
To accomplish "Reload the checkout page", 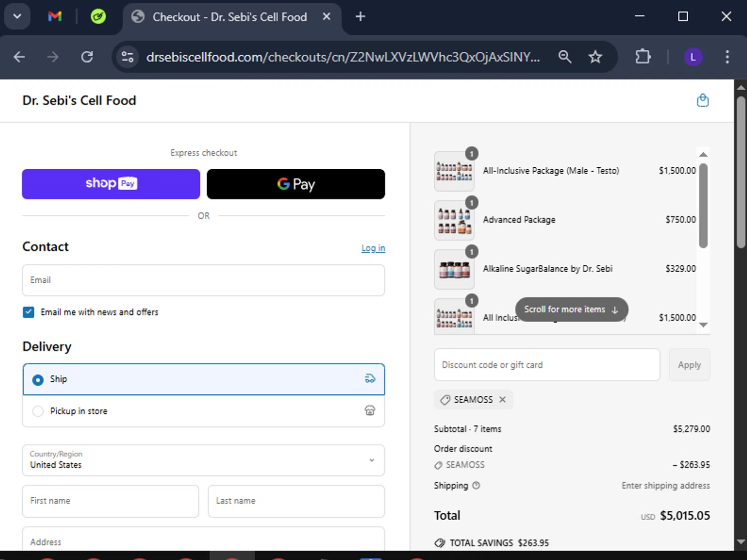I will (x=87, y=57).
